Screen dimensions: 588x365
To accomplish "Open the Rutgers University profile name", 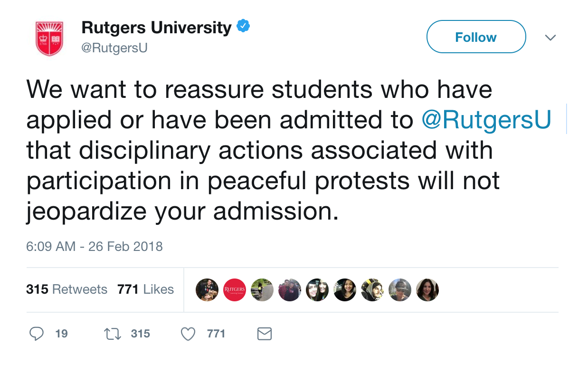I will 156,28.
